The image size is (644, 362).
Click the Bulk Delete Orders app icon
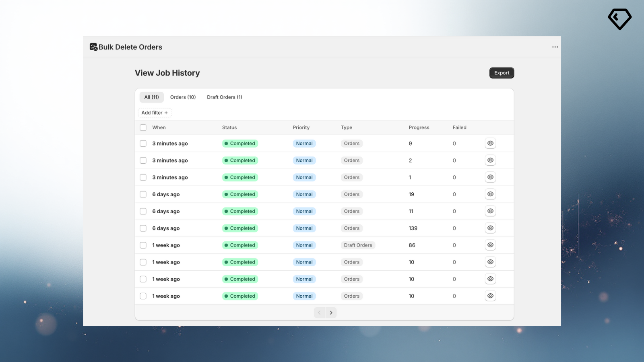coord(93,47)
